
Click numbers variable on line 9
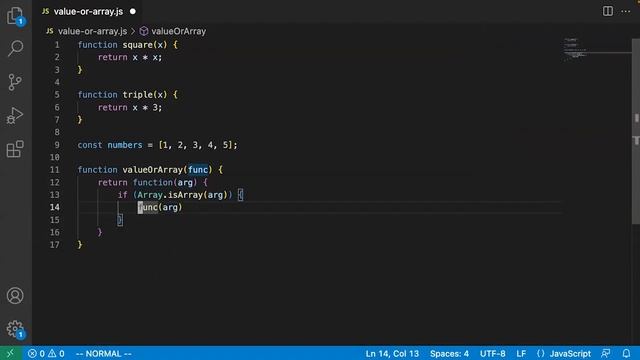pos(125,145)
